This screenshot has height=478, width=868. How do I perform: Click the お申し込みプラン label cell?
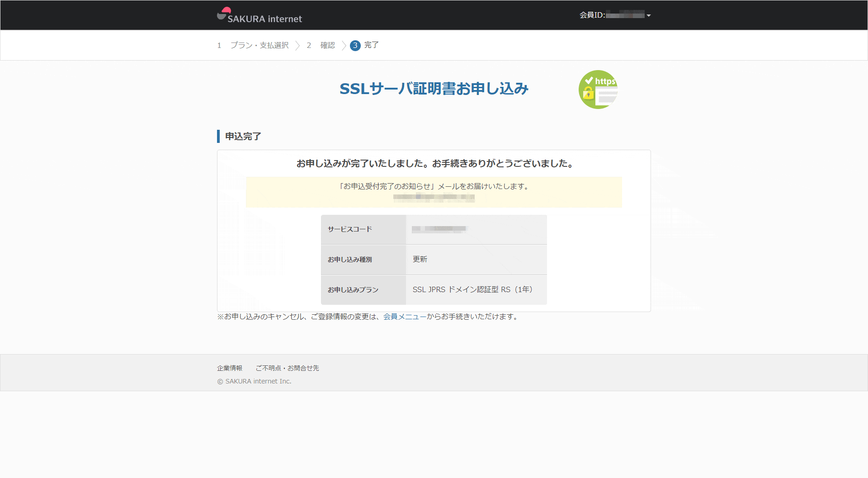[363, 290]
